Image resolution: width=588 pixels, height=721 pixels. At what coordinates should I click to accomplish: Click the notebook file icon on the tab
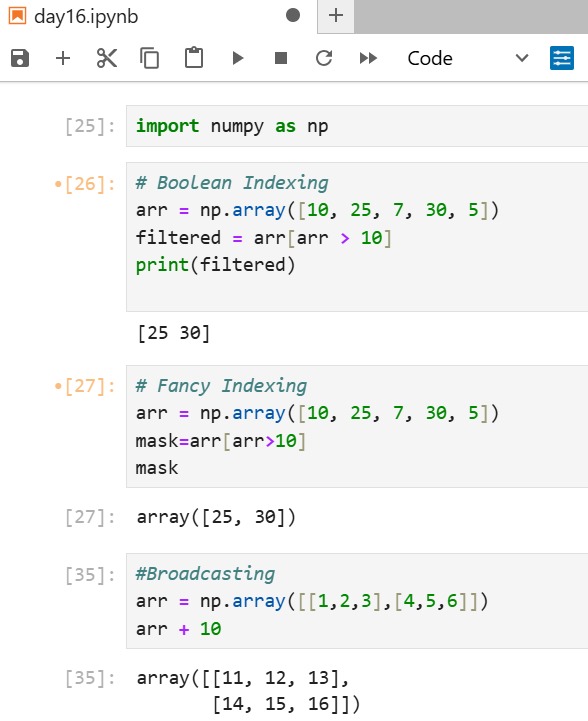[x=17, y=16]
